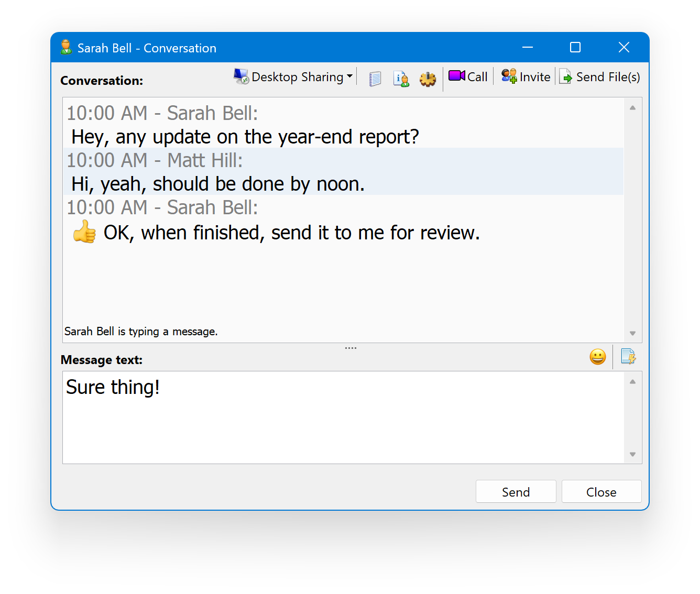Image resolution: width=700 pixels, height=594 pixels.
Task: Open the Desktop Sharing dropdown arrow
Action: 350,76
